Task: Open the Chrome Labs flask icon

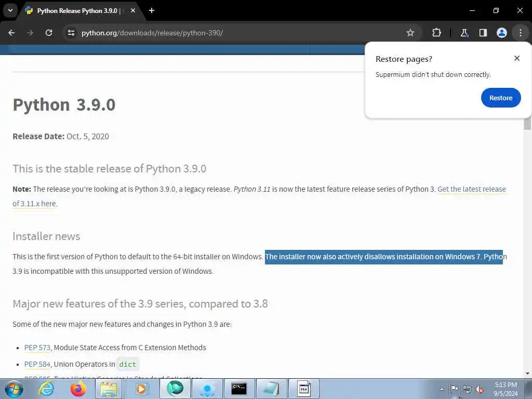Action: [x=464, y=33]
